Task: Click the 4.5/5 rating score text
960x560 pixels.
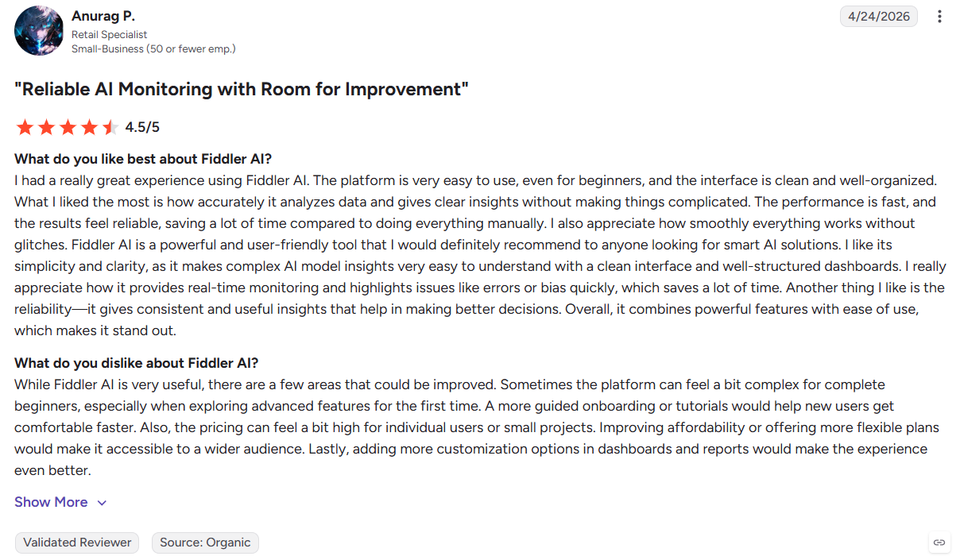Action: pos(142,127)
